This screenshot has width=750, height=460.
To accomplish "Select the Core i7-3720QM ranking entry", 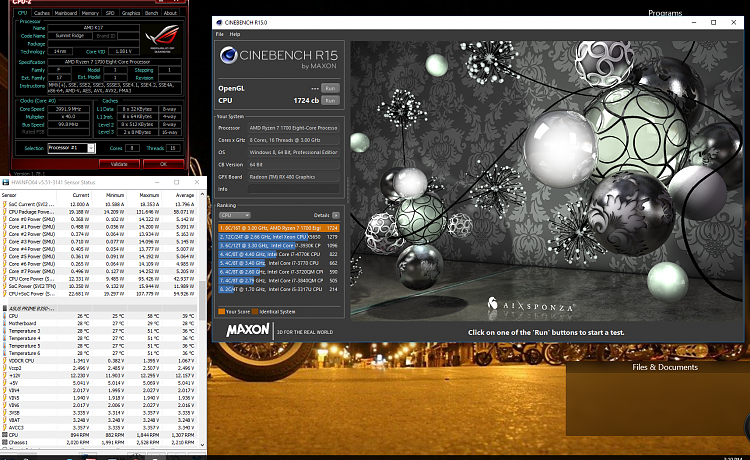I will pyautogui.click(x=279, y=272).
